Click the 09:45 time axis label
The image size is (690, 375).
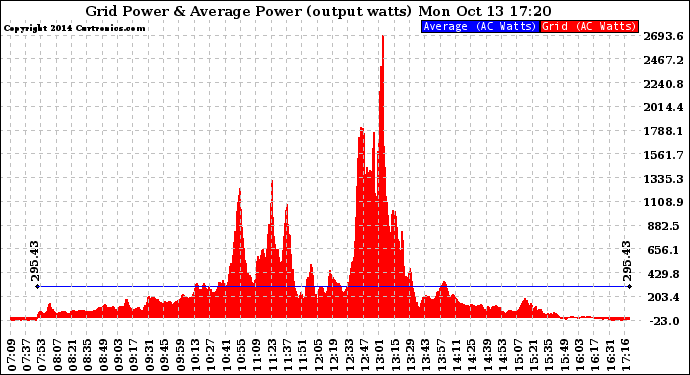point(164,354)
